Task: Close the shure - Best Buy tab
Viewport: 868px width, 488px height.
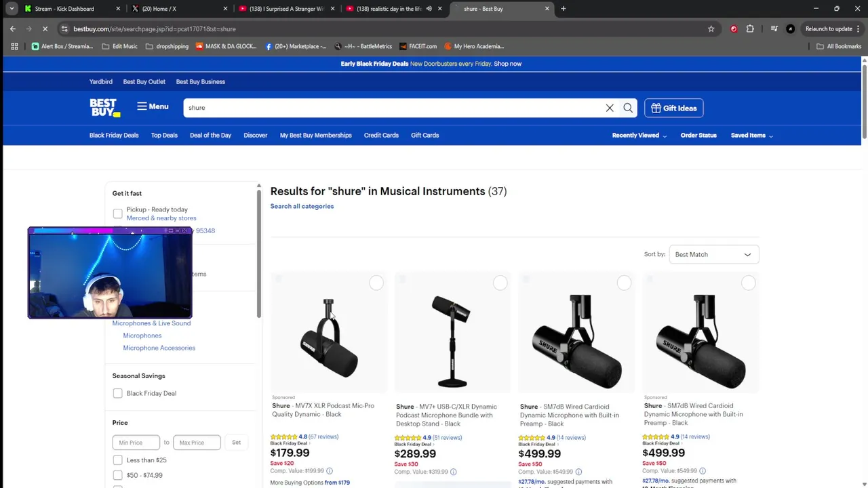Action: pyautogui.click(x=547, y=9)
